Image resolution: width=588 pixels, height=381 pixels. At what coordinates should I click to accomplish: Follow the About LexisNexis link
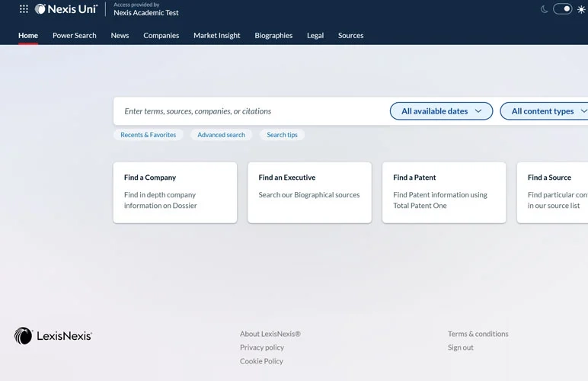tap(270, 334)
